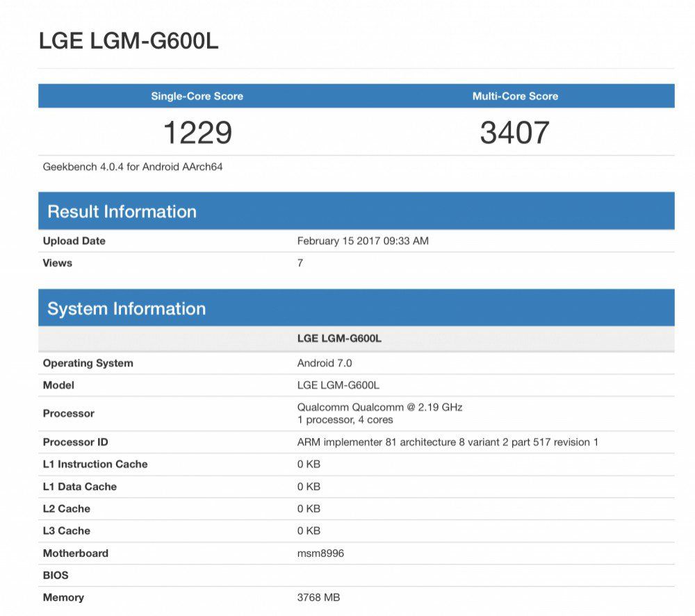Click the single-core score value 1229
This screenshot has height=616, width=695.
point(197,132)
